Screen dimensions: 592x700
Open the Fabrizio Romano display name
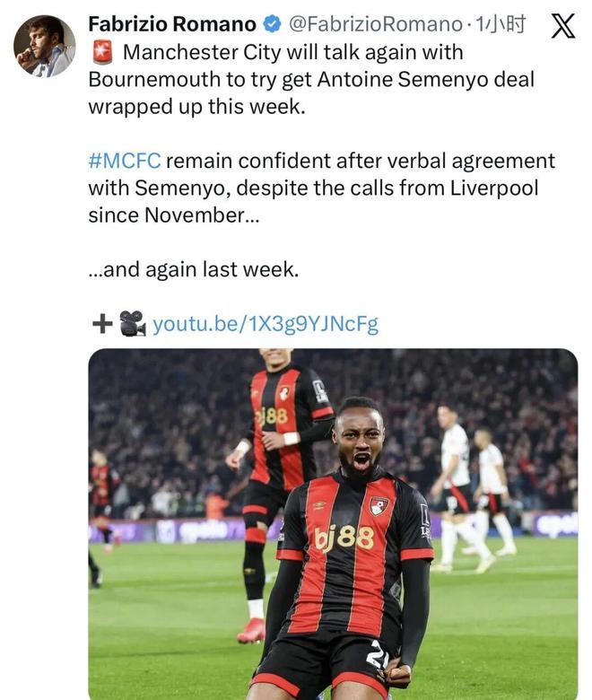point(172,25)
